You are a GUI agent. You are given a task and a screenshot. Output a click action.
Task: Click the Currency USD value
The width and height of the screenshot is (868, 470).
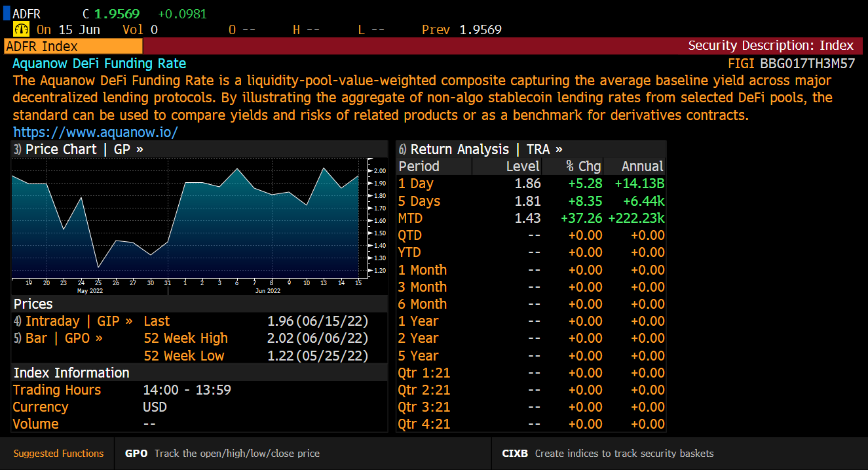[x=155, y=407]
